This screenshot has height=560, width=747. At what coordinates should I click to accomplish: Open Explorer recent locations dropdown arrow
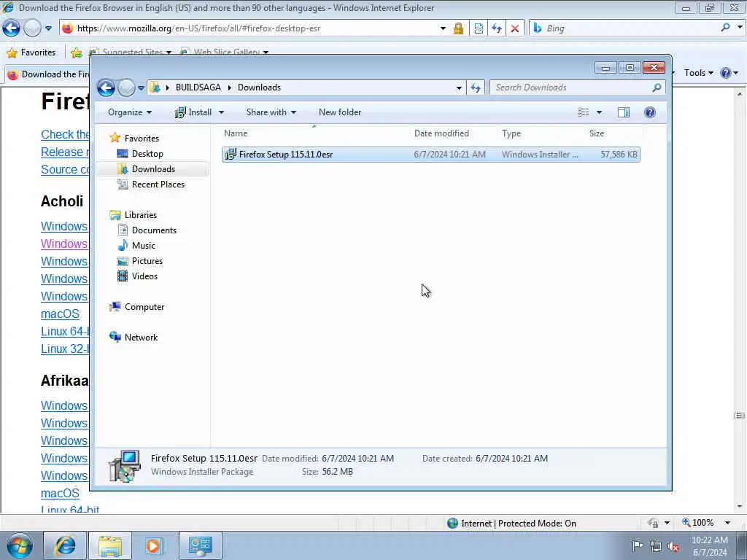click(x=141, y=88)
